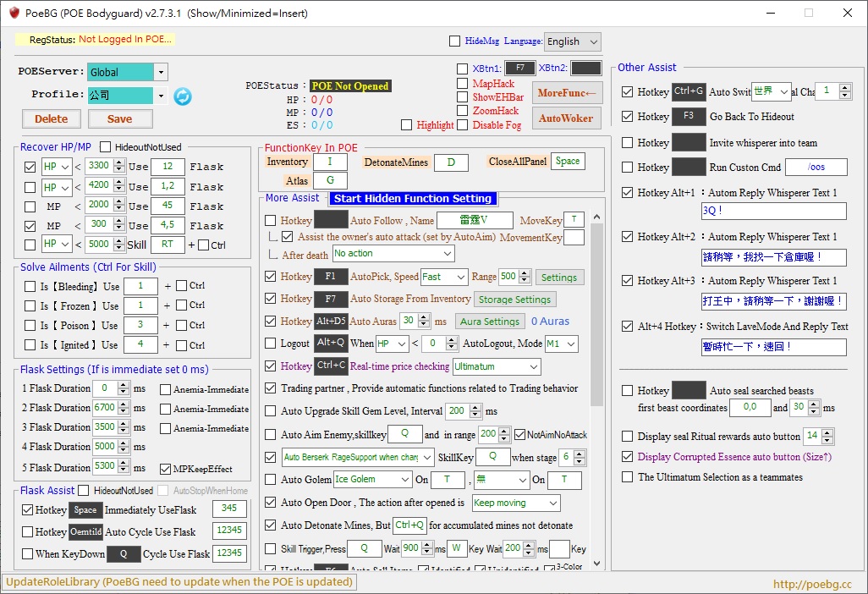The image size is (868, 594).
Task: Open the http://poebg.cc link
Action: coord(812,584)
